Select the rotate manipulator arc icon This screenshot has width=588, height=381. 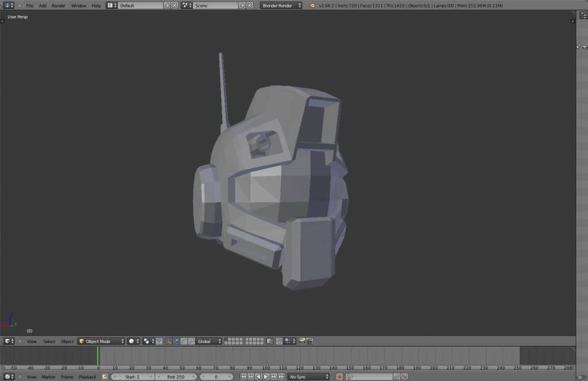click(183, 341)
